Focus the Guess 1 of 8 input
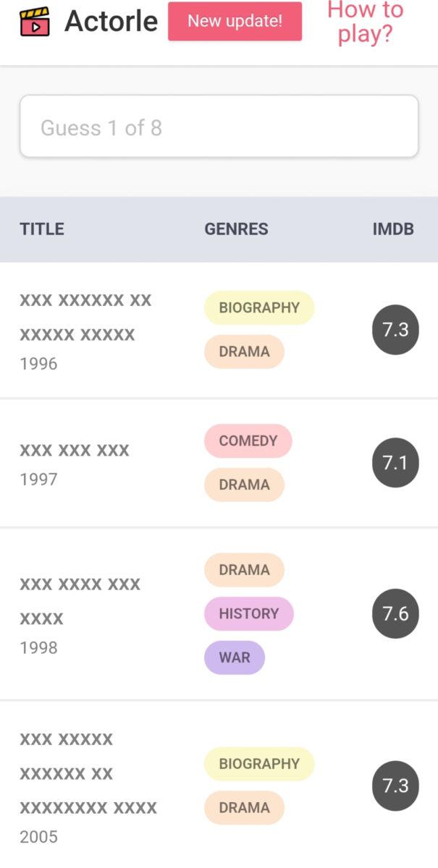Image resolution: width=438 pixels, height=868 pixels. click(219, 127)
